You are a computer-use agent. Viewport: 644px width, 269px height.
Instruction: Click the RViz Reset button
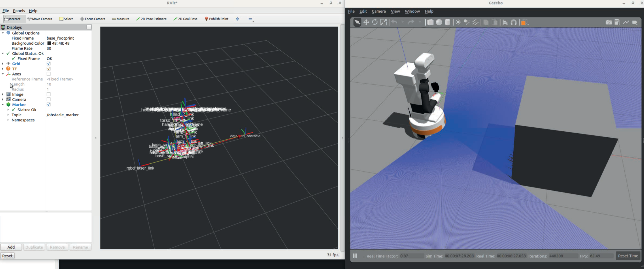click(x=7, y=256)
